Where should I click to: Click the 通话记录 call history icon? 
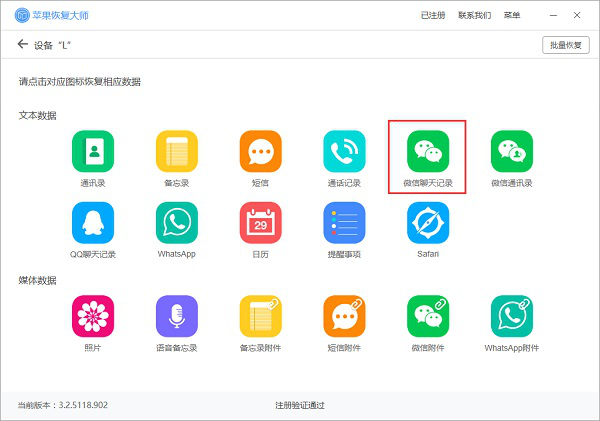click(344, 152)
